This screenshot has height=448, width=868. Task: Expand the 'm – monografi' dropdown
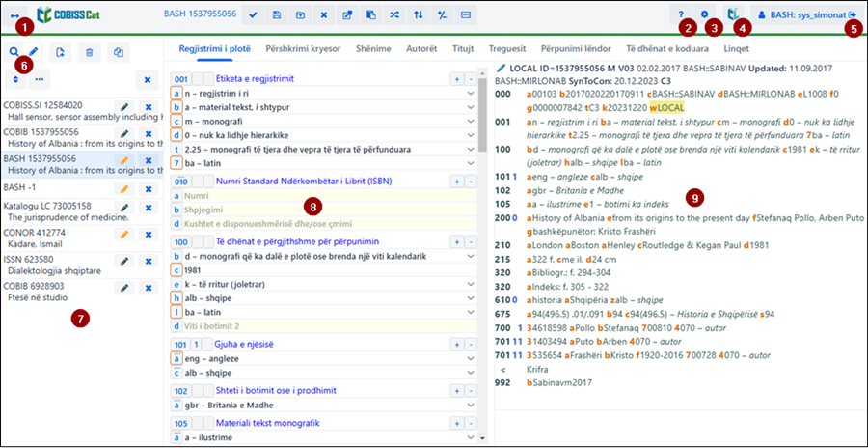pyautogui.click(x=471, y=121)
